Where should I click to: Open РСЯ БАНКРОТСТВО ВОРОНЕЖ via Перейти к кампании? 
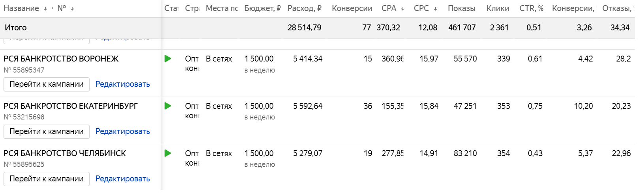pos(47,84)
